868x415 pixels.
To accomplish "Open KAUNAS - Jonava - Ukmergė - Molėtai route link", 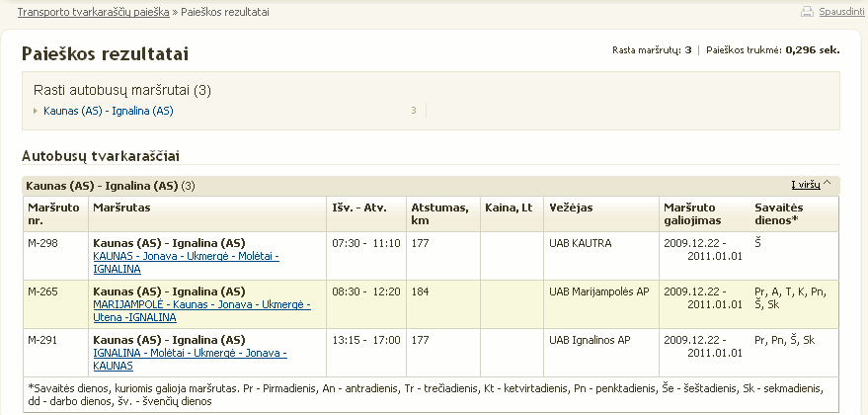I will 186,263.
